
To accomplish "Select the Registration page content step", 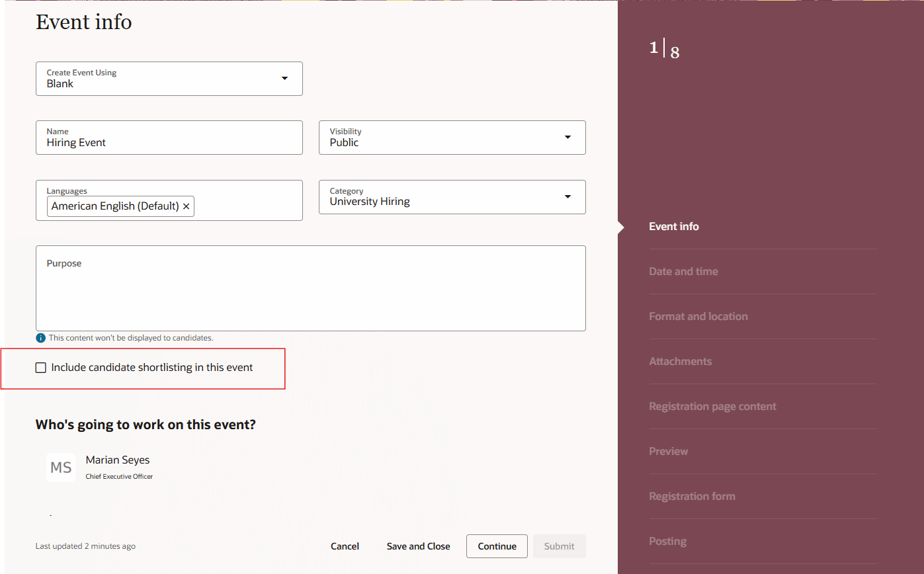I will coord(712,406).
